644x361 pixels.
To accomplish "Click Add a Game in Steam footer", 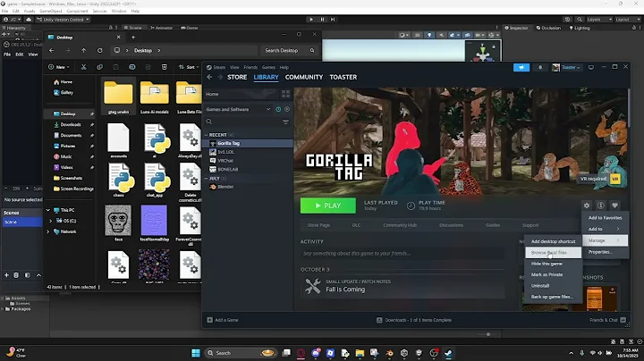I will click(x=223, y=320).
